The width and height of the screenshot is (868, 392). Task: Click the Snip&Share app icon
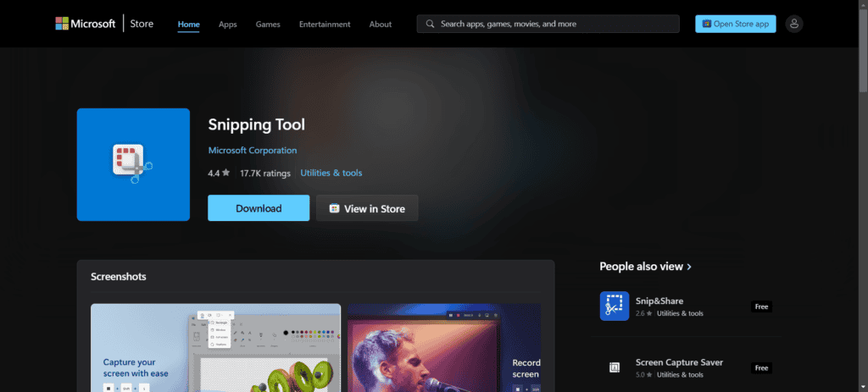[x=615, y=306]
